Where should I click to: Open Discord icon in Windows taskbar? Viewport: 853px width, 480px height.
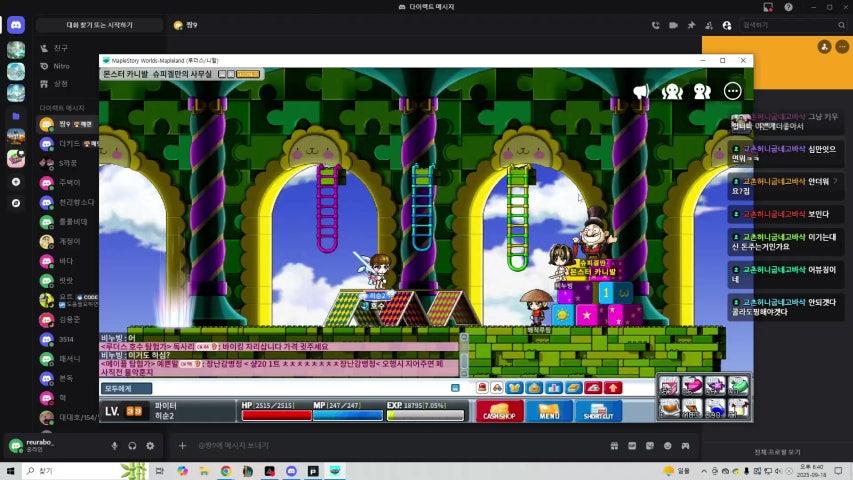pyautogui.click(x=292, y=471)
